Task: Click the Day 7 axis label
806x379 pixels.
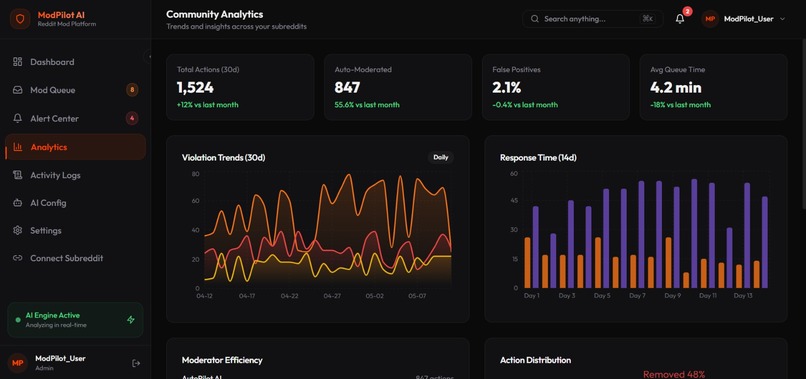Action: 637,296
